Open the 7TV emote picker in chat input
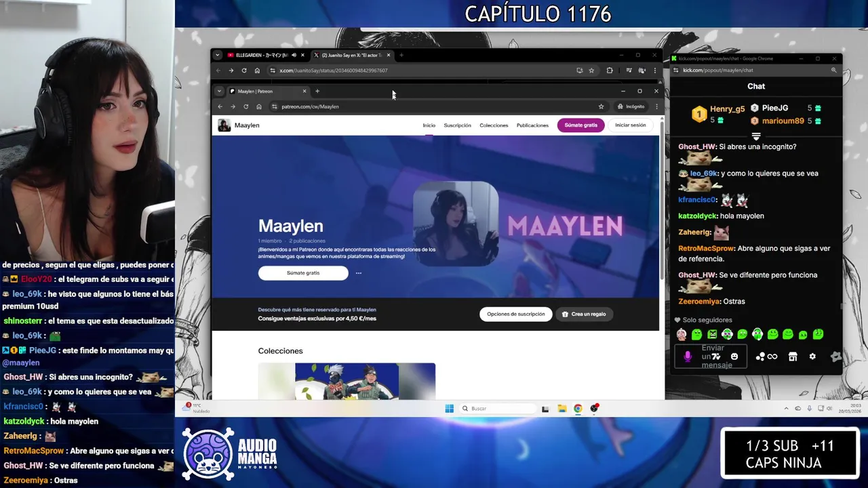Image resolution: width=868 pixels, height=488 pixels. coord(717,357)
